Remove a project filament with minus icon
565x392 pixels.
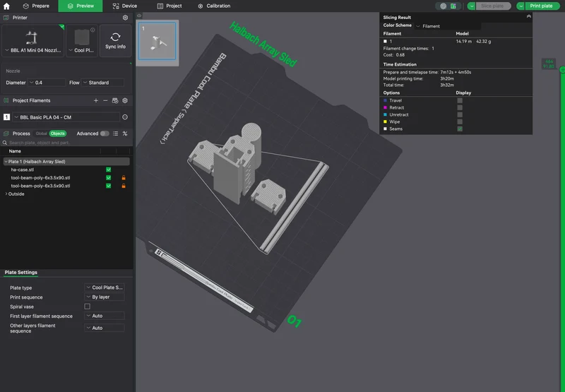coord(105,100)
